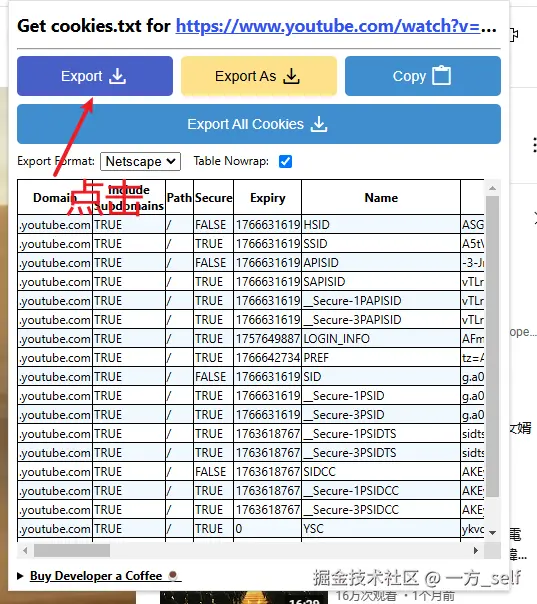Click the Export button

[95, 76]
